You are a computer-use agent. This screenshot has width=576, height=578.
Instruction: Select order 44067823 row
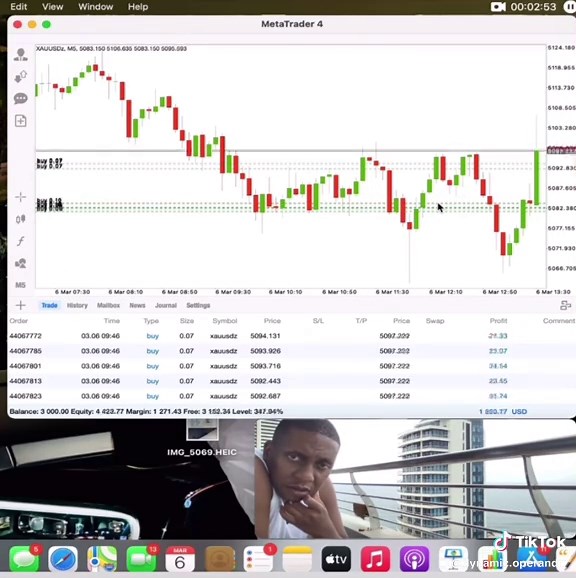pyautogui.click(x=291, y=396)
